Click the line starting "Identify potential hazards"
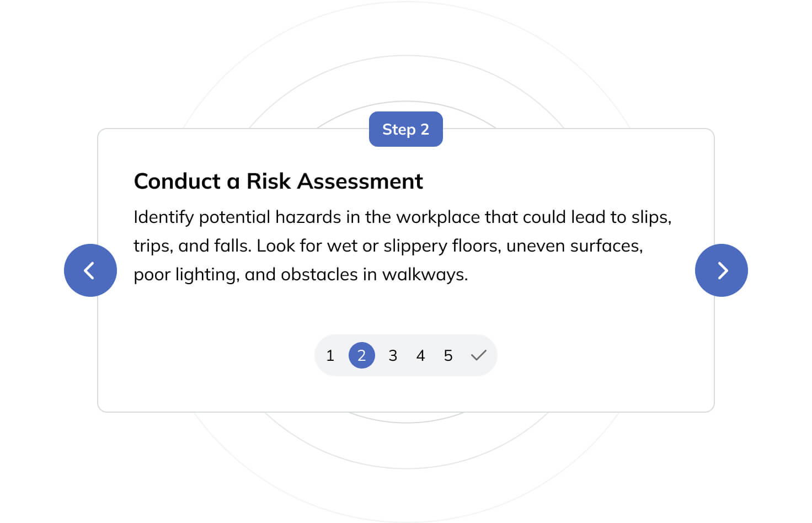 (402, 217)
